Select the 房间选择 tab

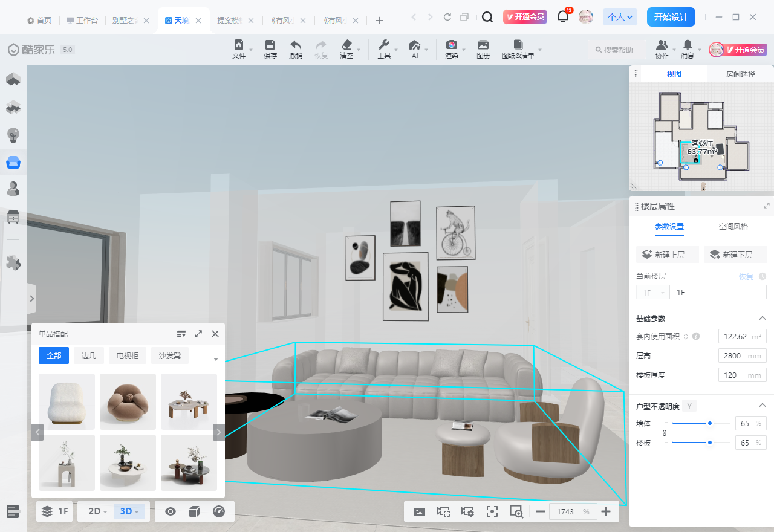coord(740,74)
